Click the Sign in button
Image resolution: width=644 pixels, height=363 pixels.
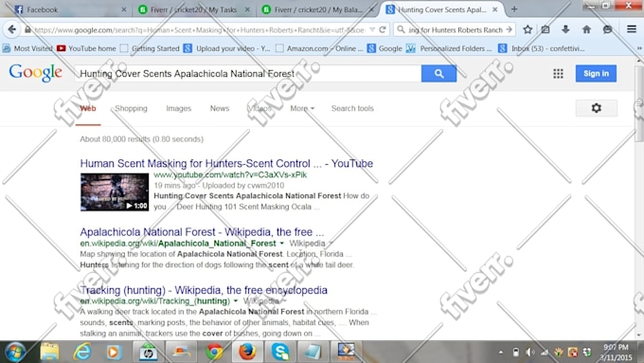(596, 74)
